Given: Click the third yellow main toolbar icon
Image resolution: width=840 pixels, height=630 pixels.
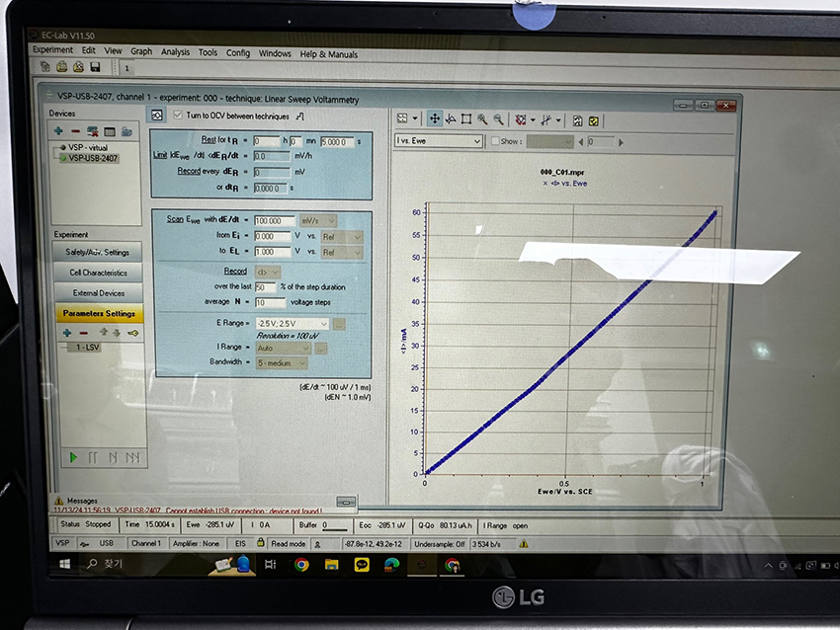Looking at the screenshot, I should coord(79,66).
